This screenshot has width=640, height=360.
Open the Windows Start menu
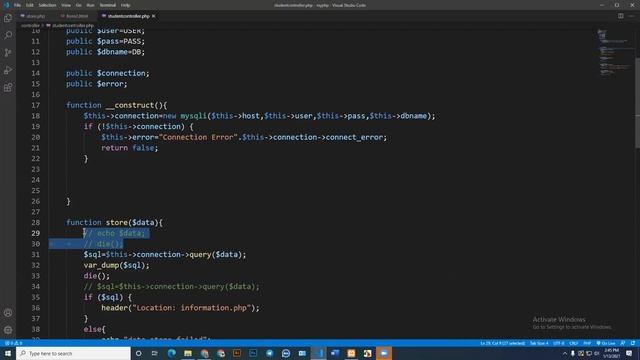[8, 353]
